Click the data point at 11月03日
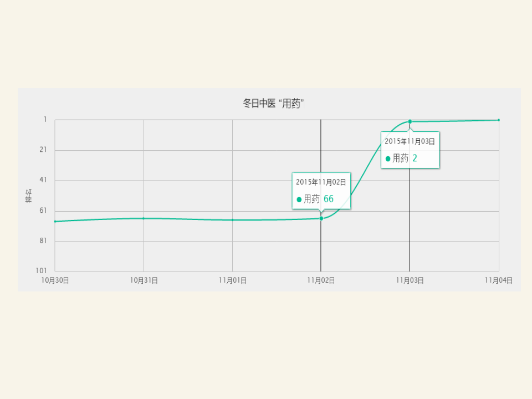 tap(410, 121)
